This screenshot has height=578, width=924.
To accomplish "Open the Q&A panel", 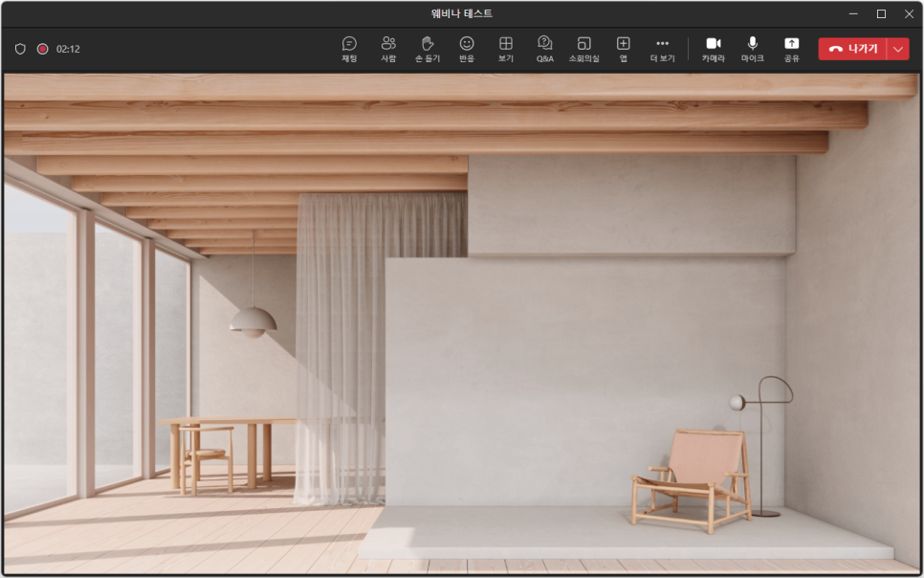I will pos(545,49).
